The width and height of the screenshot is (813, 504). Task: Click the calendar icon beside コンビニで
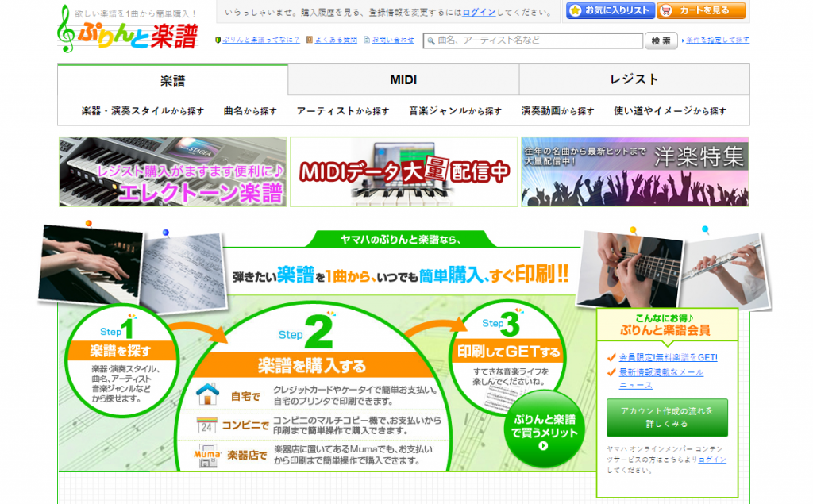tap(207, 425)
